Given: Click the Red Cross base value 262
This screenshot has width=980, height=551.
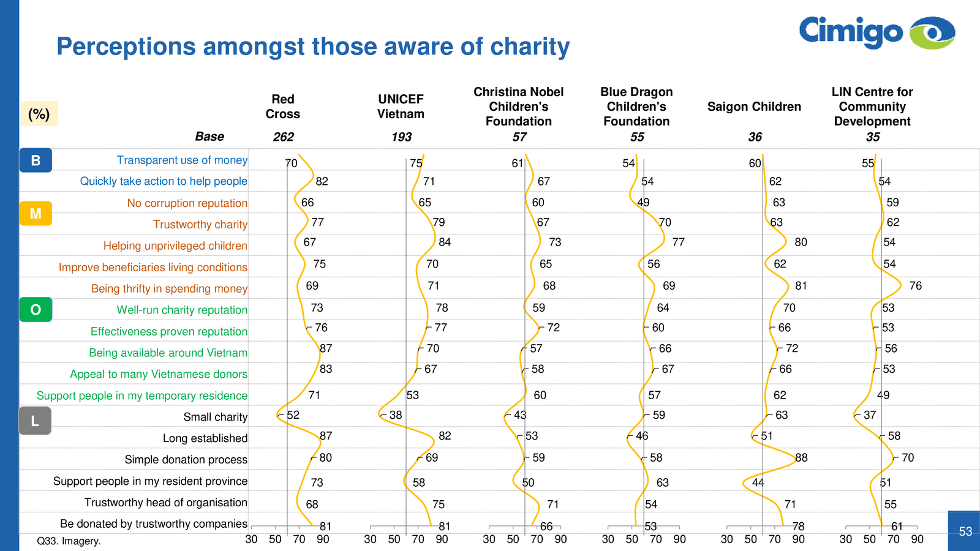Looking at the screenshot, I should pyautogui.click(x=284, y=137).
